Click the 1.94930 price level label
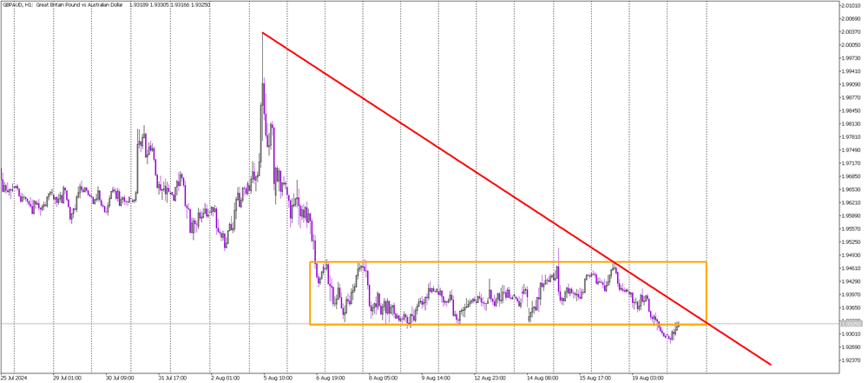 852,255
